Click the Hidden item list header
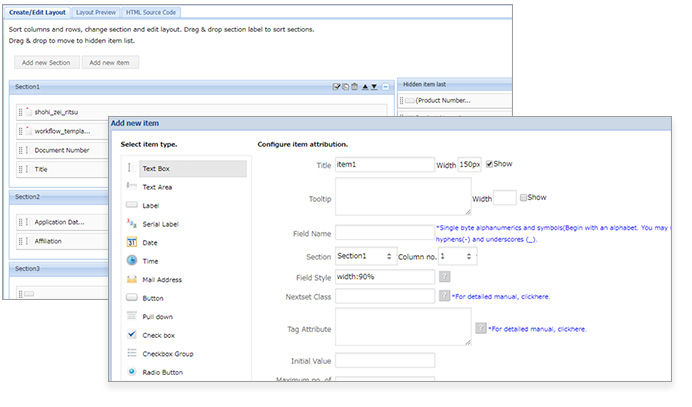Screen dimensions: 692x407 455,84
